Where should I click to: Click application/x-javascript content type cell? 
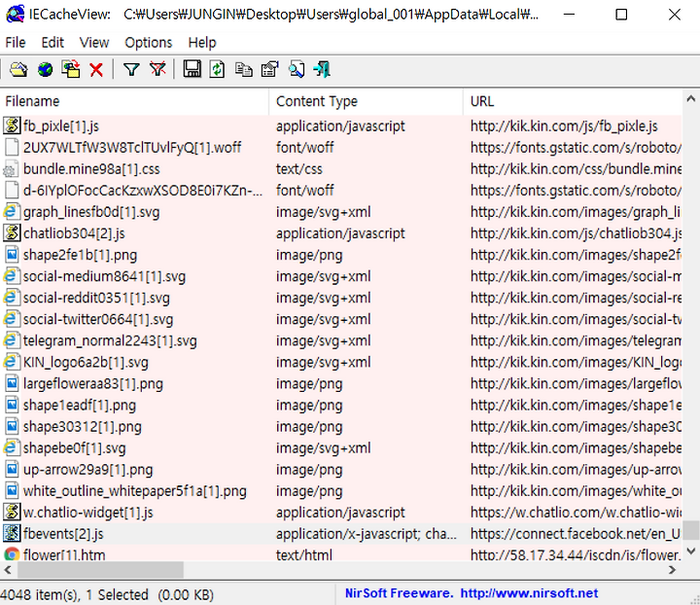[367, 534]
